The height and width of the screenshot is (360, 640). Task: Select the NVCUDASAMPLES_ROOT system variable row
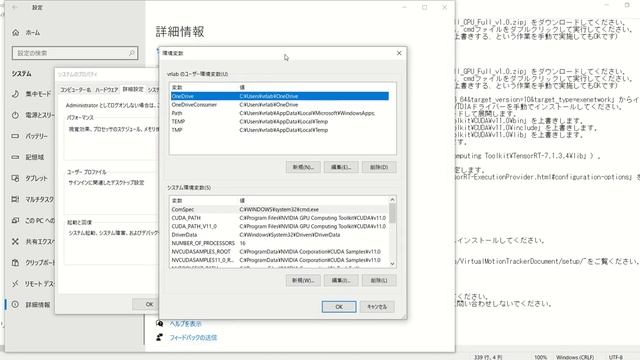click(280, 251)
